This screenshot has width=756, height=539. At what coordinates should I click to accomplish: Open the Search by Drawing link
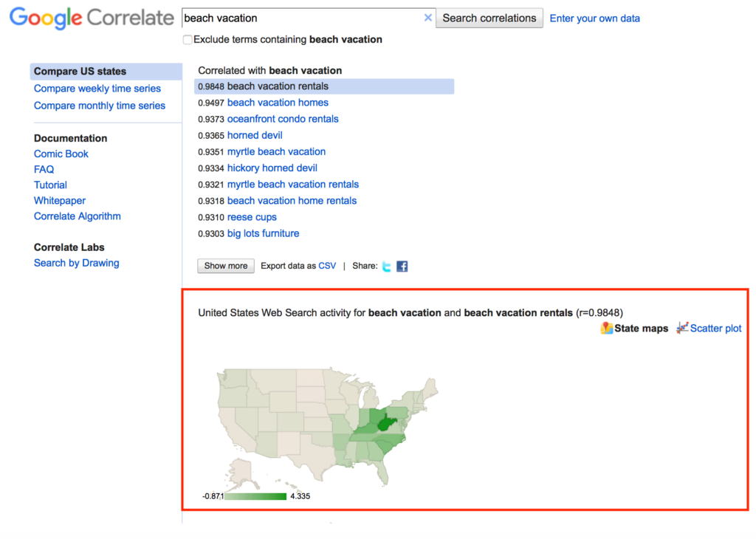click(76, 263)
